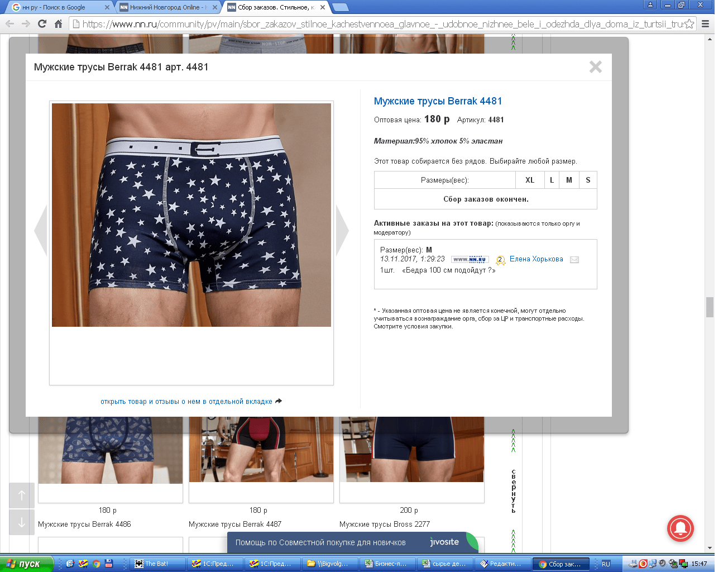Open the browser home page icon
The width and height of the screenshot is (728, 572).
58,23
